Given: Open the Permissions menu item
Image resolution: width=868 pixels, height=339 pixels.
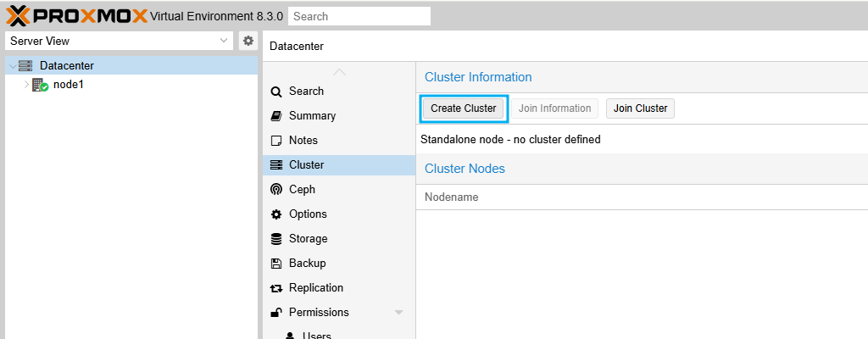Looking at the screenshot, I should (339, 313).
